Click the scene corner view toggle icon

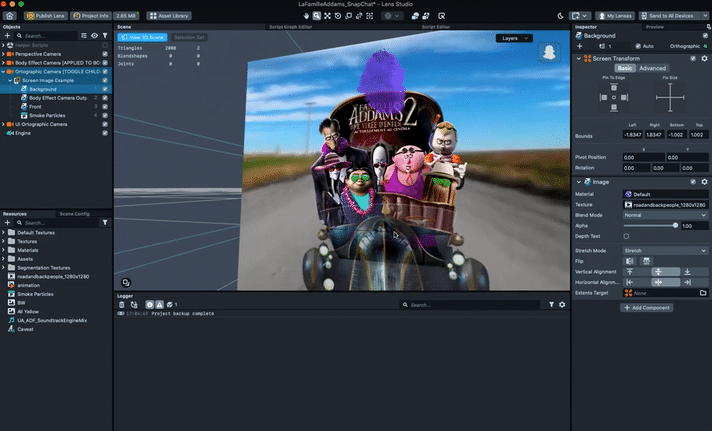(x=126, y=282)
